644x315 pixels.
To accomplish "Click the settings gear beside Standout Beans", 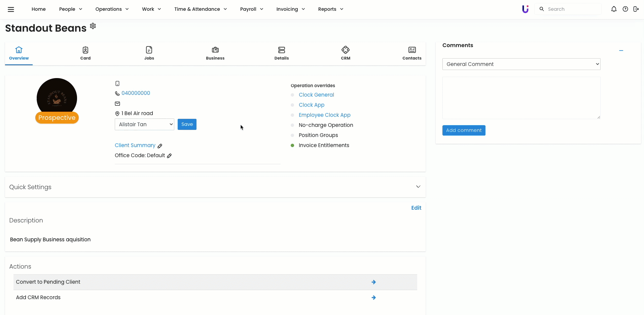I will [x=93, y=26].
